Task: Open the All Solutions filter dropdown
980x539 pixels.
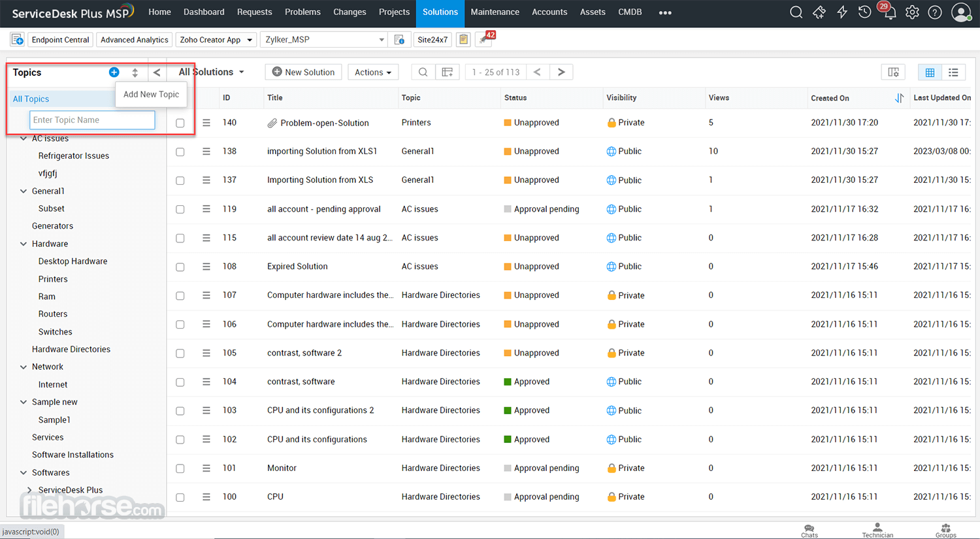Action: (211, 72)
